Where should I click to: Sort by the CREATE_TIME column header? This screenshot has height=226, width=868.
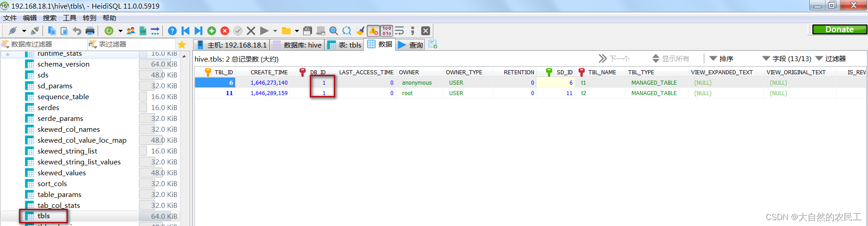point(269,72)
